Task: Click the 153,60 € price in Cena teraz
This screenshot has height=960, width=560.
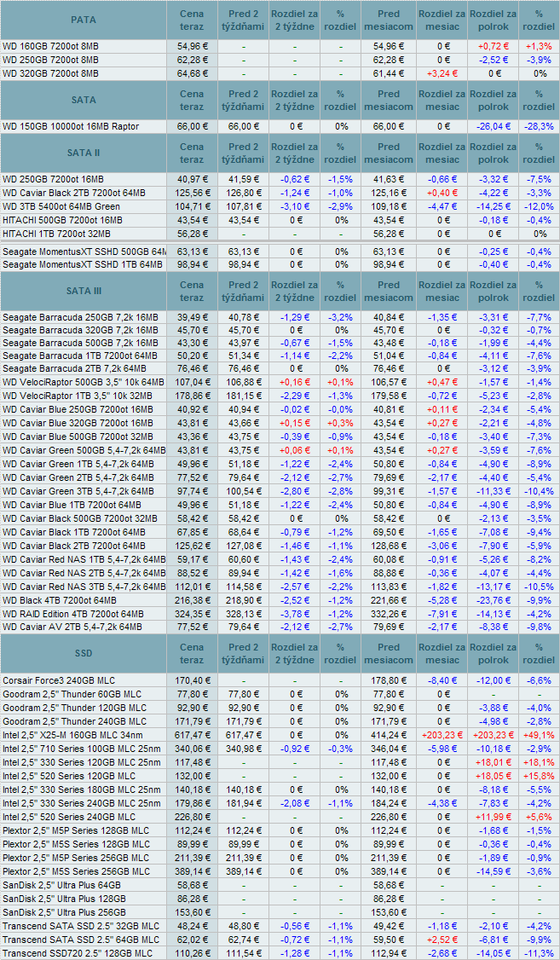Action: [192, 912]
